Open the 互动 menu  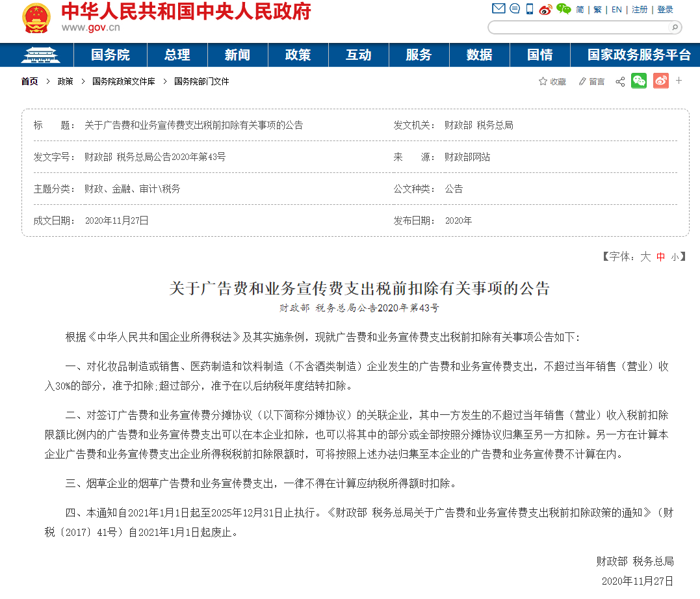[x=359, y=55]
